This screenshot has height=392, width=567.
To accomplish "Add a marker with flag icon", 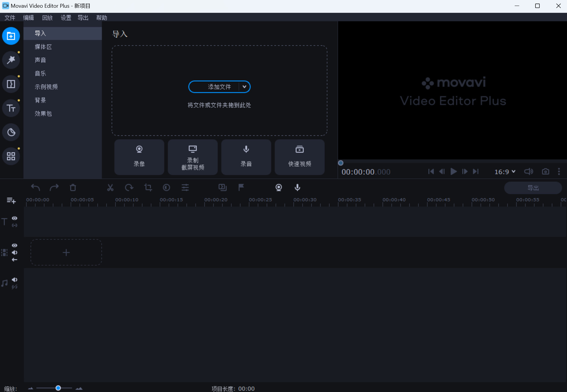I will tap(241, 188).
